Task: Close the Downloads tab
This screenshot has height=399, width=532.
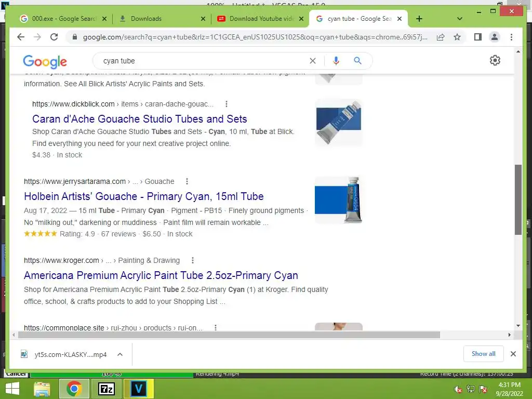Action: point(203,19)
